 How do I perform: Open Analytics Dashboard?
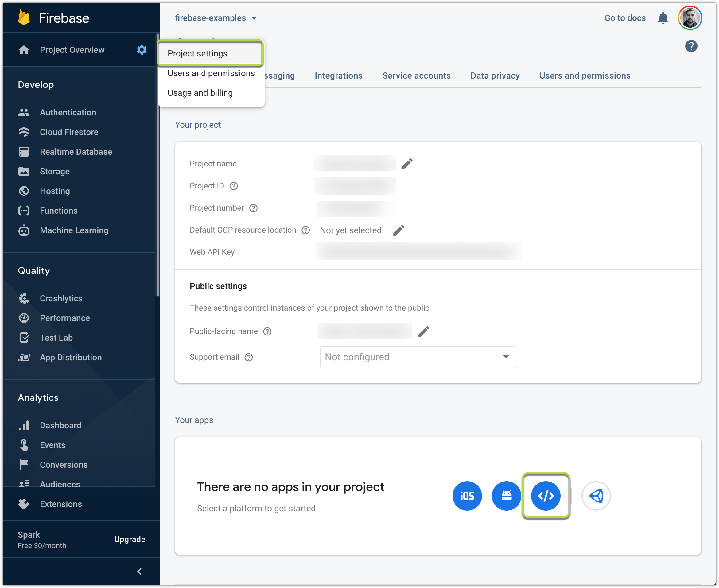coord(60,425)
